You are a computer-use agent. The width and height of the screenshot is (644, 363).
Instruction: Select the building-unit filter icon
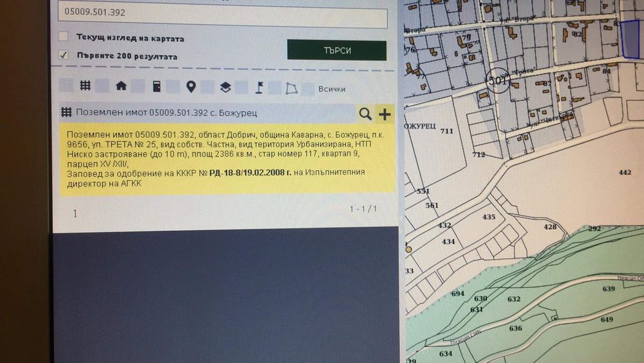(156, 86)
